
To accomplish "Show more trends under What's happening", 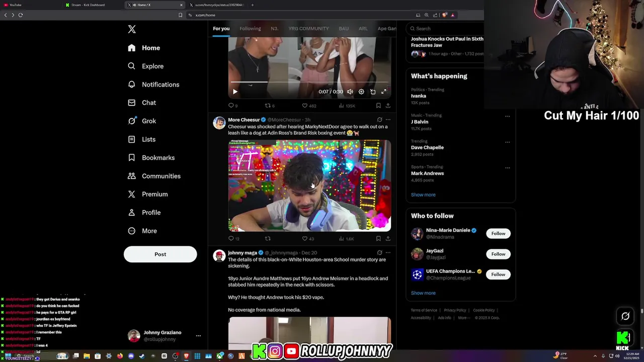I will click(x=423, y=195).
